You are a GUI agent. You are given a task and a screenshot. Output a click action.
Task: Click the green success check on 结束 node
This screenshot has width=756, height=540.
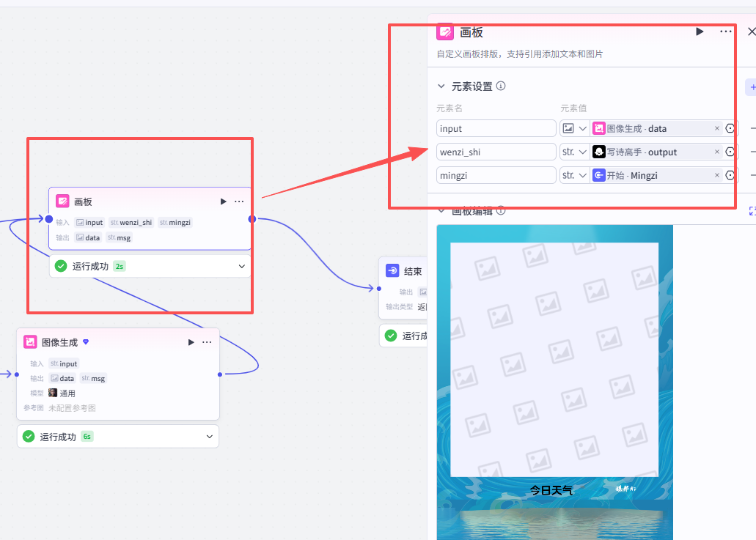[391, 336]
